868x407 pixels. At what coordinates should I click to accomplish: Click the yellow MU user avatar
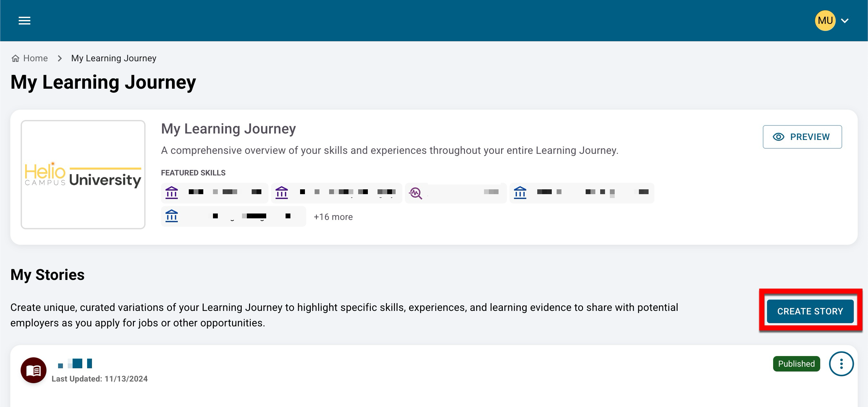click(825, 21)
